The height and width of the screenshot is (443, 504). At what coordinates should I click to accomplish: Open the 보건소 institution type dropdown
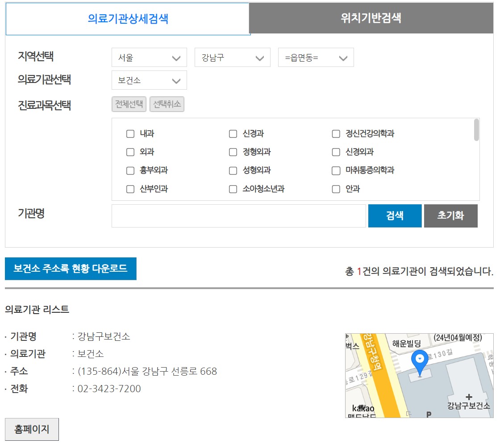coord(149,80)
